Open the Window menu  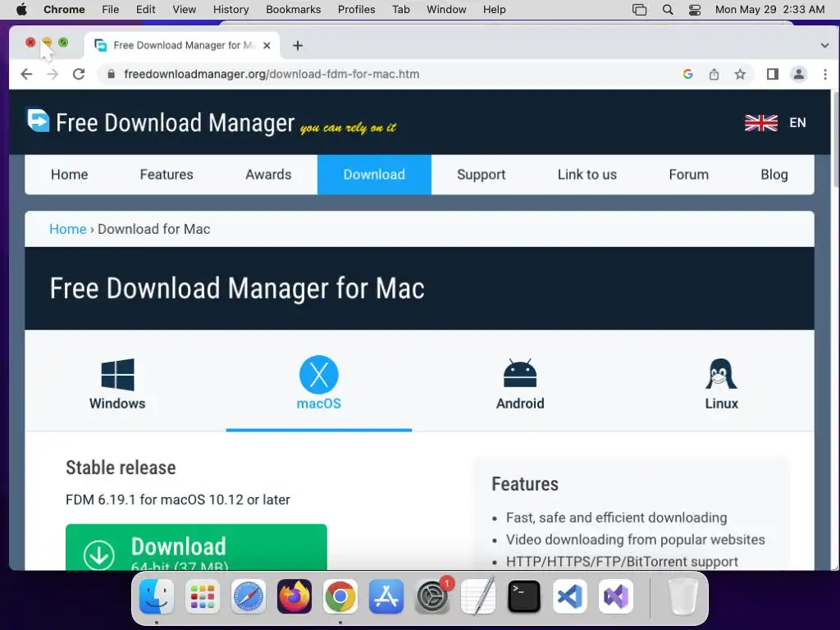[446, 10]
